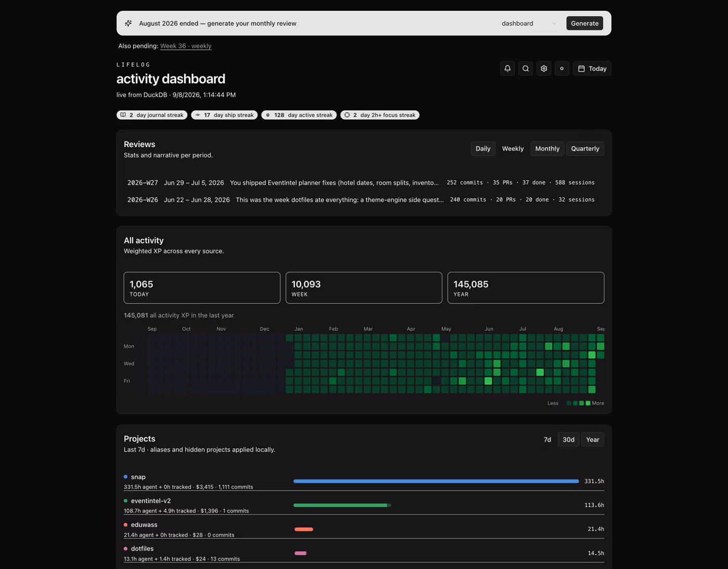Image resolution: width=728 pixels, height=569 pixels.
Task: Click the 17 day ship streak badge
Action: [224, 115]
